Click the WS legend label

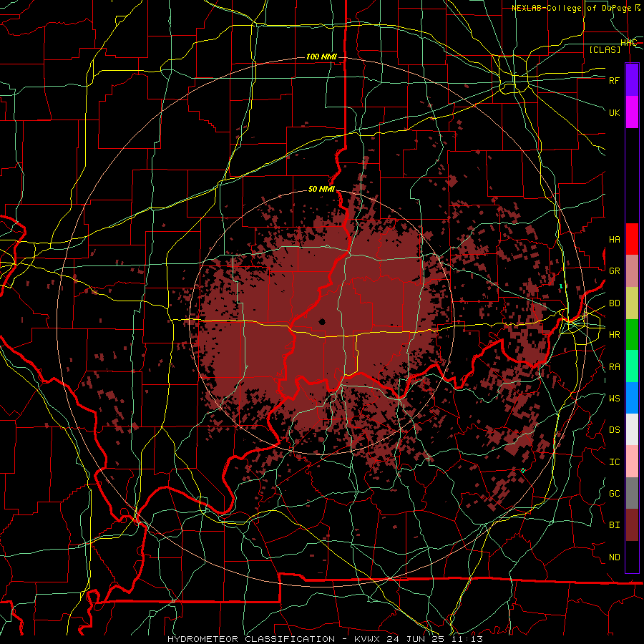click(615, 398)
